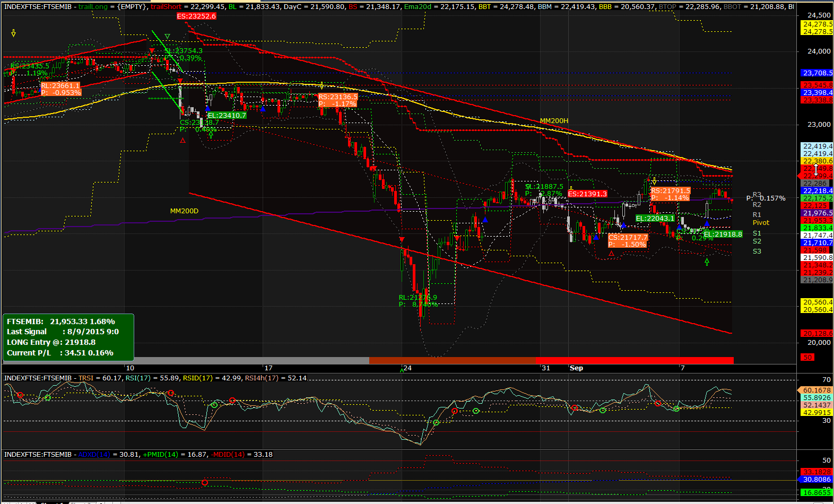Image resolution: width=834 pixels, height=504 pixels.
Task: Click the green 16.8655 PMID value tag
Action: tap(816, 493)
